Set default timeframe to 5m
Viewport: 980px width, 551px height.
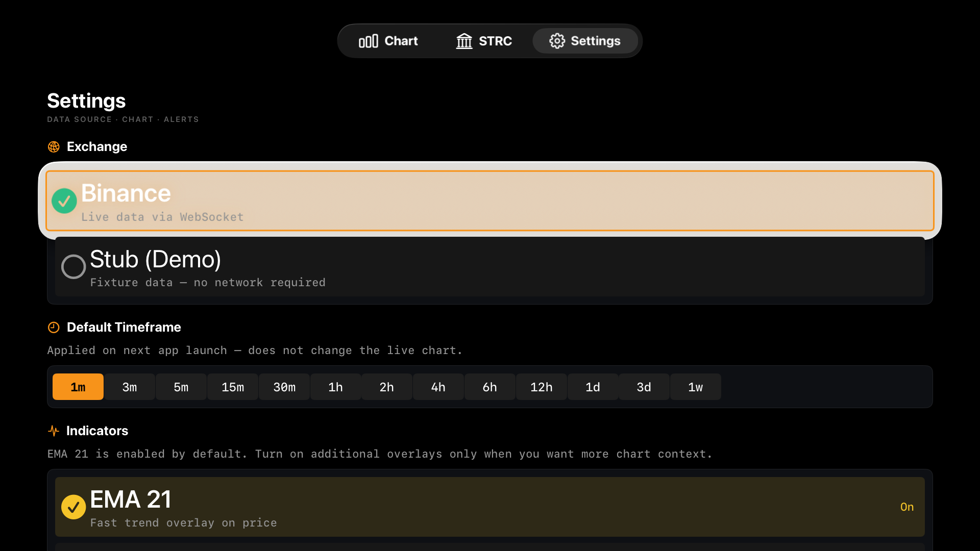click(181, 387)
